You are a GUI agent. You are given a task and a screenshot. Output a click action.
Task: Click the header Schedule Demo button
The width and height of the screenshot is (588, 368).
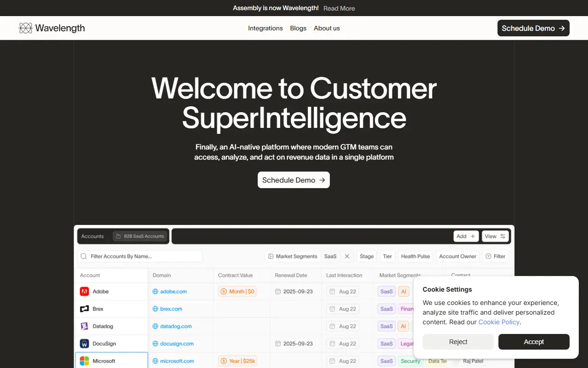coord(533,28)
